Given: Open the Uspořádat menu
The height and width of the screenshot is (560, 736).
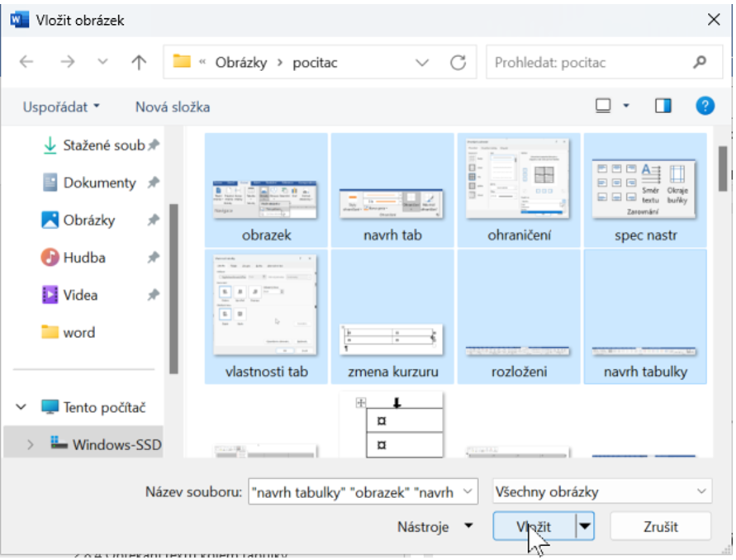Looking at the screenshot, I should click(61, 107).
